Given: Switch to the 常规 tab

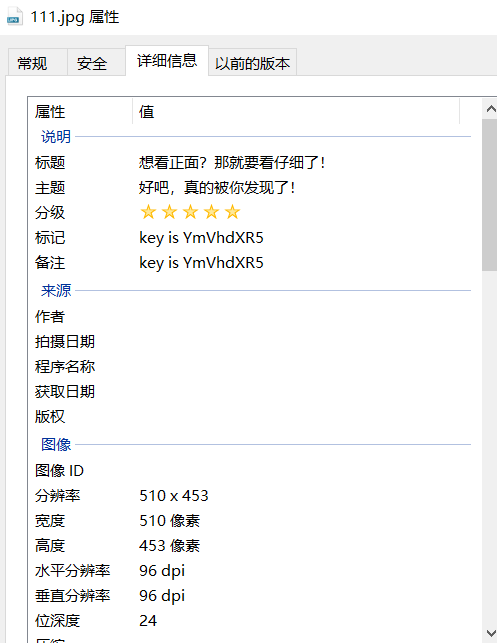Looking at the screenshot, I should (38, 63).
